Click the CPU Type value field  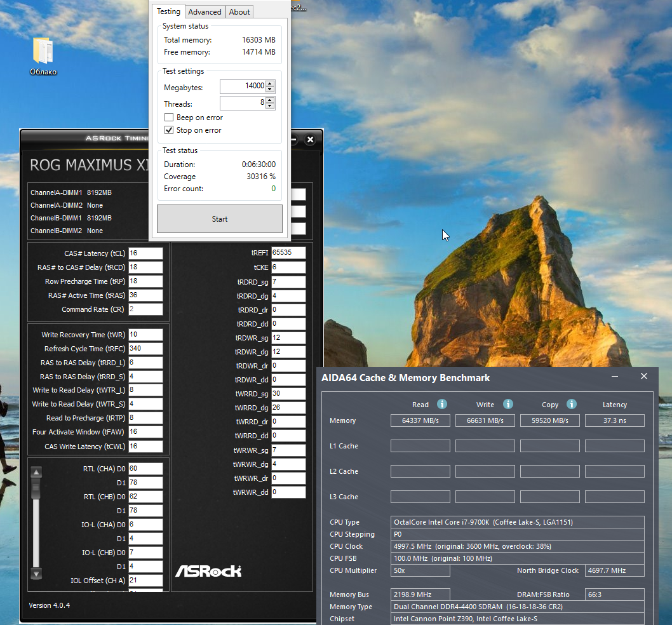[517, 522]
